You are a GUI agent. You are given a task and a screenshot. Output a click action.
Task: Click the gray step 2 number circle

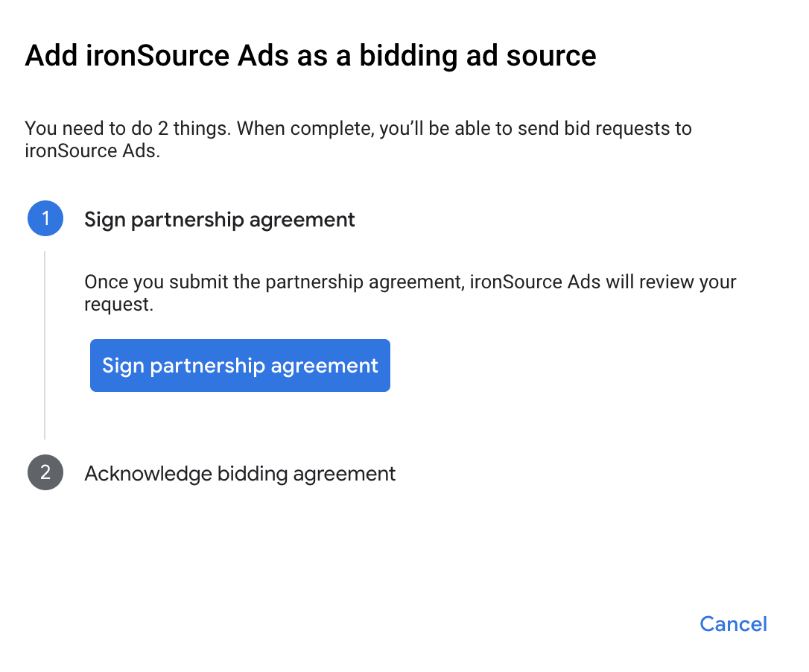45,473
